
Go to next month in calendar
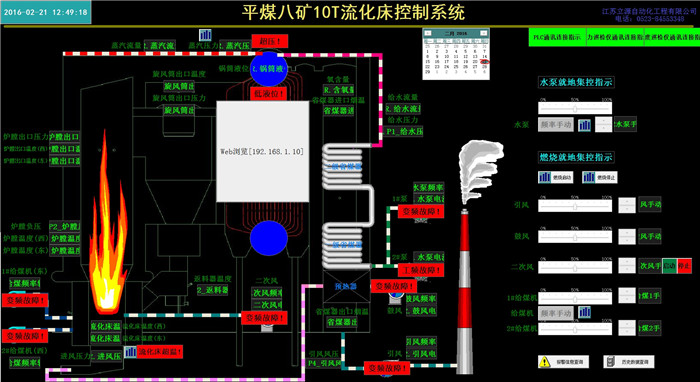484,33
